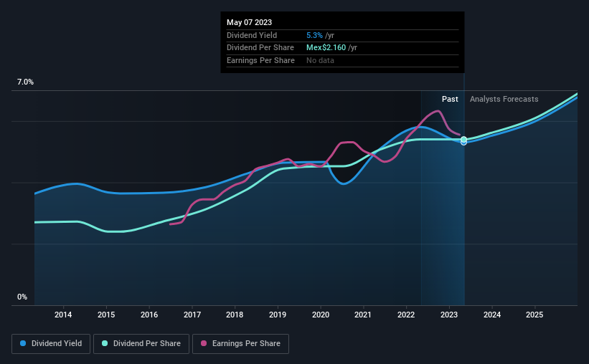The width and height of the screenshot is (589, 364).
Task: Click the 0% y-axis label
Action: pyautogui.click(x=22, y=297)
